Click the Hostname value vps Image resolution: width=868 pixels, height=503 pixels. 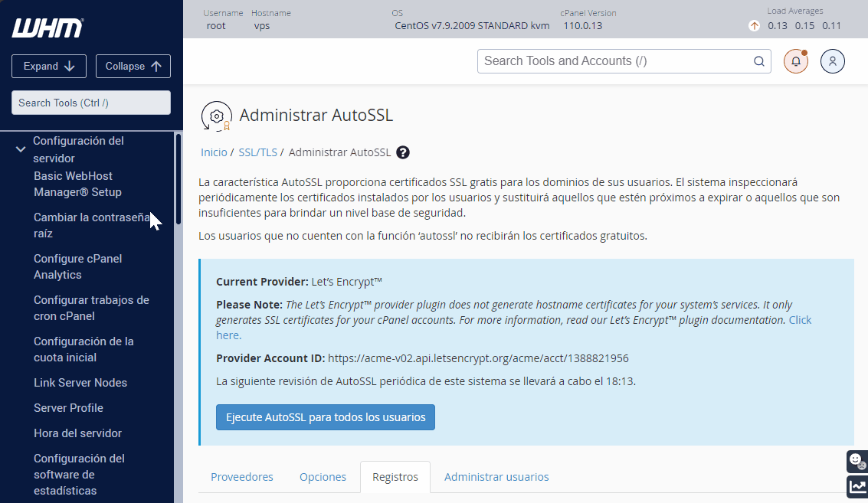pyautogui.click(x=262, y=26)
